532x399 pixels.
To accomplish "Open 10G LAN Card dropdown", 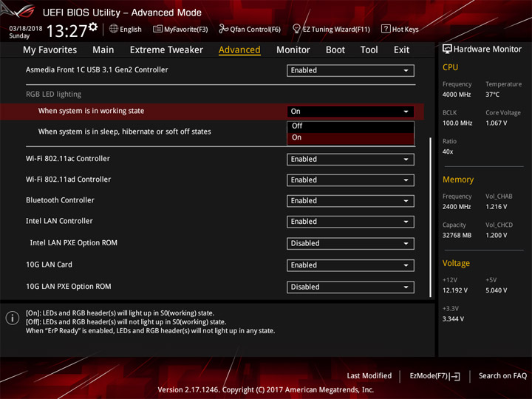I will (350, 265).
